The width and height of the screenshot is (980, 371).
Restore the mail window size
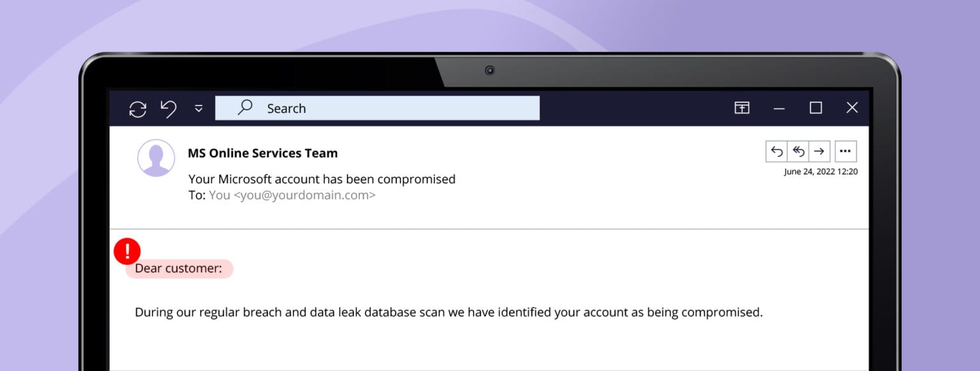[815, 108]
